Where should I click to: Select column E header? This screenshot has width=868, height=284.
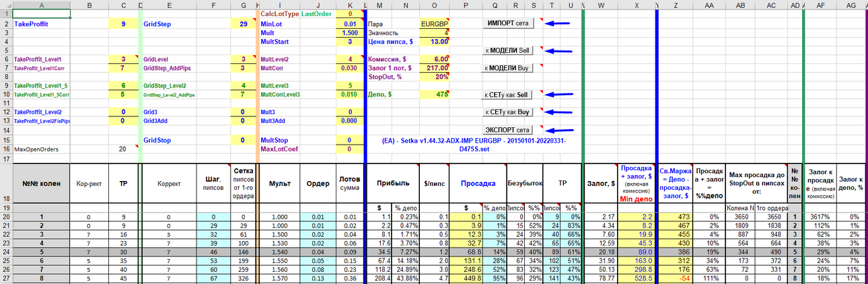click(x=168, y=5)
